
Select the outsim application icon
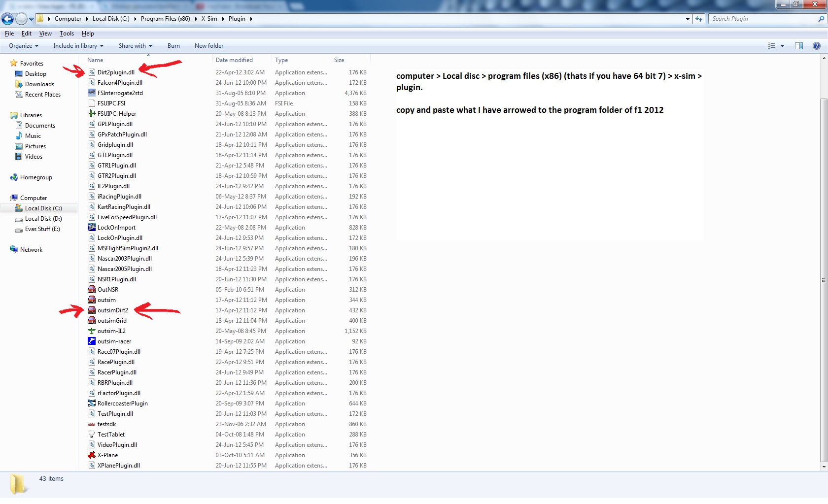92,300
